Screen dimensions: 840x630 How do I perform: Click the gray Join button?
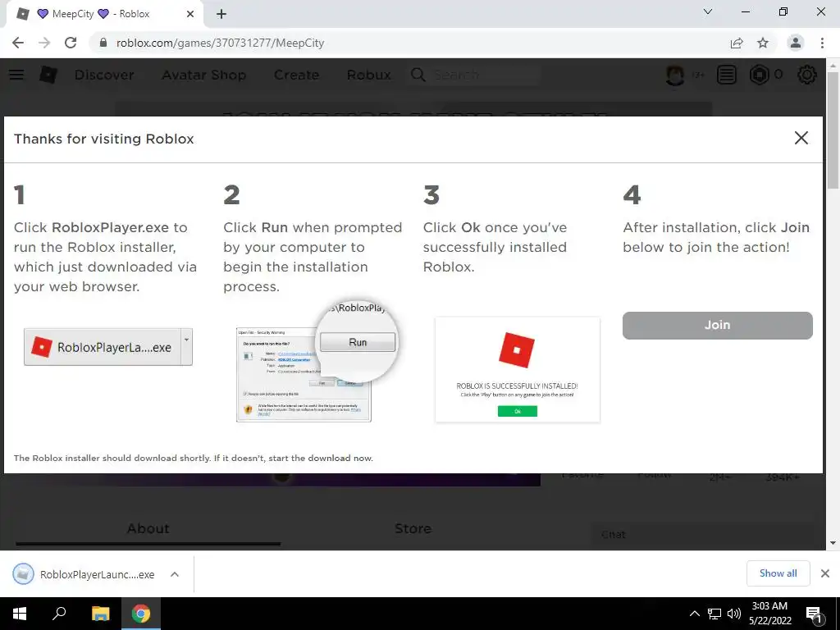[x=717, y=325]
